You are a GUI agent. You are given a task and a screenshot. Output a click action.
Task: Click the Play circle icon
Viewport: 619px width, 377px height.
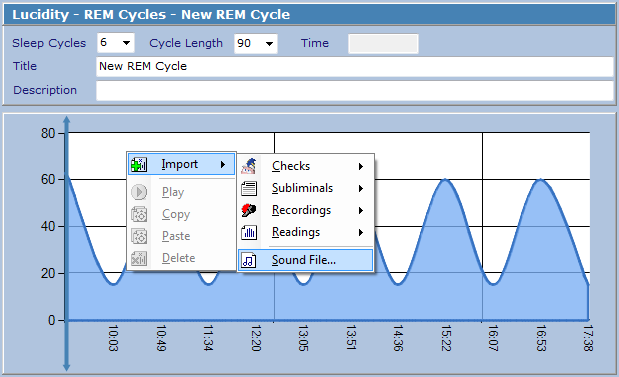click(x=139, y=192)
